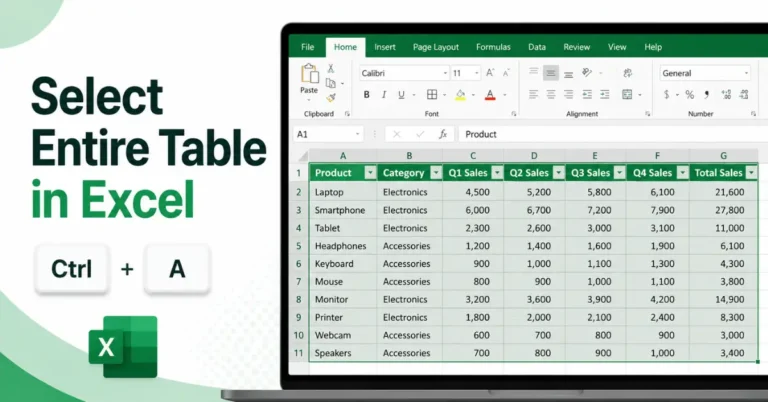The width and height of the screenshot is (768, 402).
Task: Toggle Bold formatting
Action: pos(366,95)
